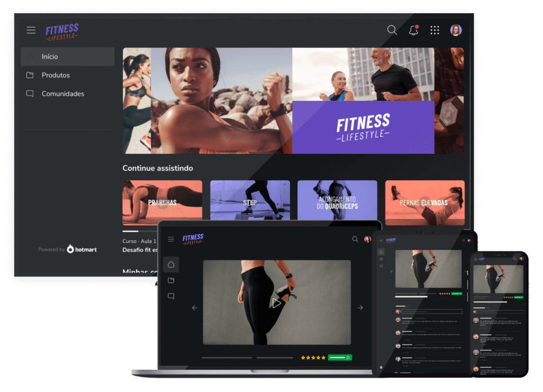Image resolution: width=543 pixels, height=392 pixels.
Task: Click the home icon in laptop sidebar
Action: [x=171, y=264]
